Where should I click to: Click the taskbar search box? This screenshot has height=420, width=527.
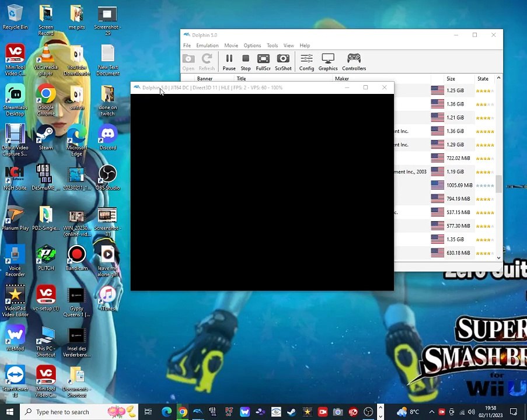[79, 412]
